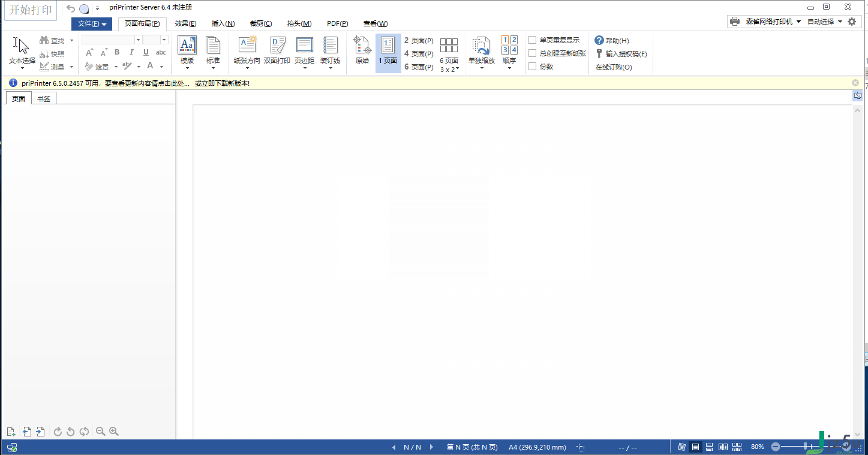This screenshot has height=455, width=868.
Task: Dismiss the update notification bar
Action: (x=855, y=83)
